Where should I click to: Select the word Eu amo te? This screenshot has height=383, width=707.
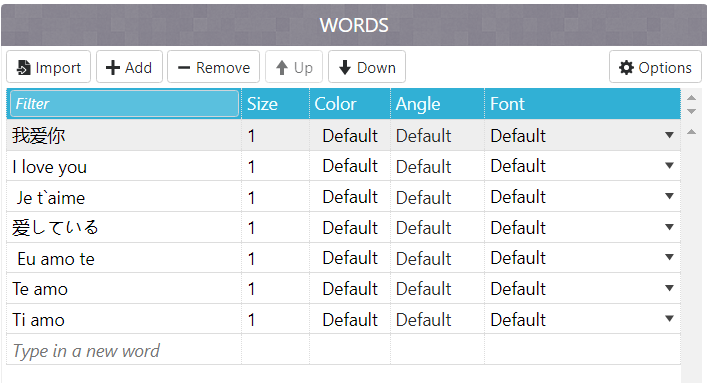click(56, 259)
